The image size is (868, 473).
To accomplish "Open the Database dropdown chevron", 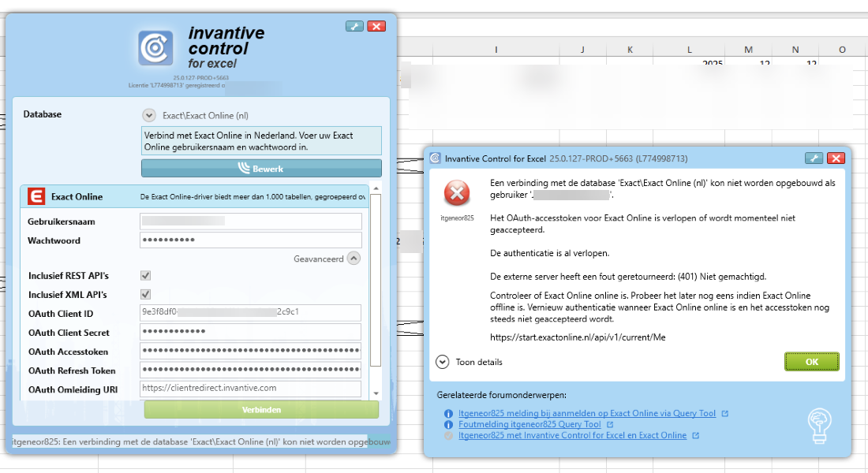I will 149,115.
